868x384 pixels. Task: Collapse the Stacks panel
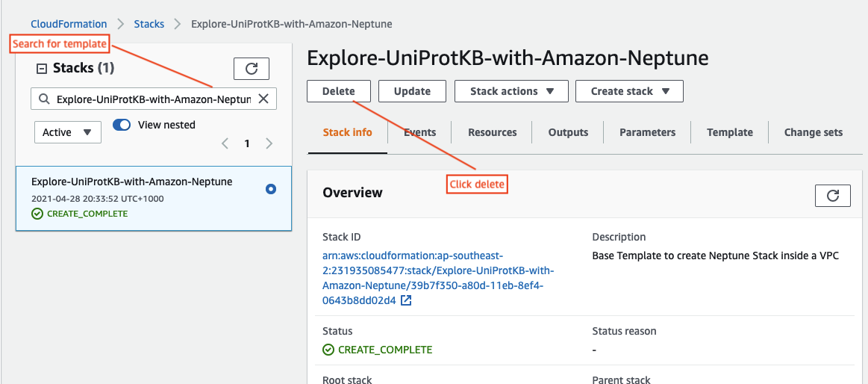(x=42, y=69)
